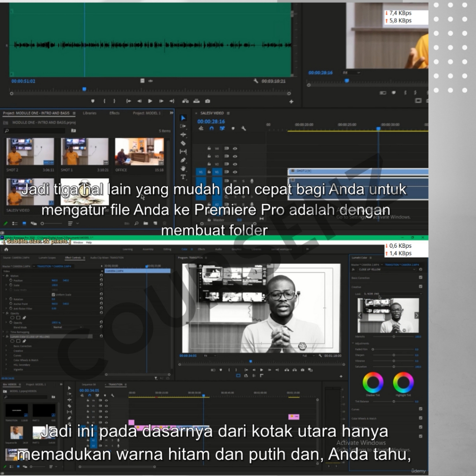Open the Look SL NOIR dropdown
Viewport: 476px width, 476px height.
pyautogui.click(x=392, y=294)
